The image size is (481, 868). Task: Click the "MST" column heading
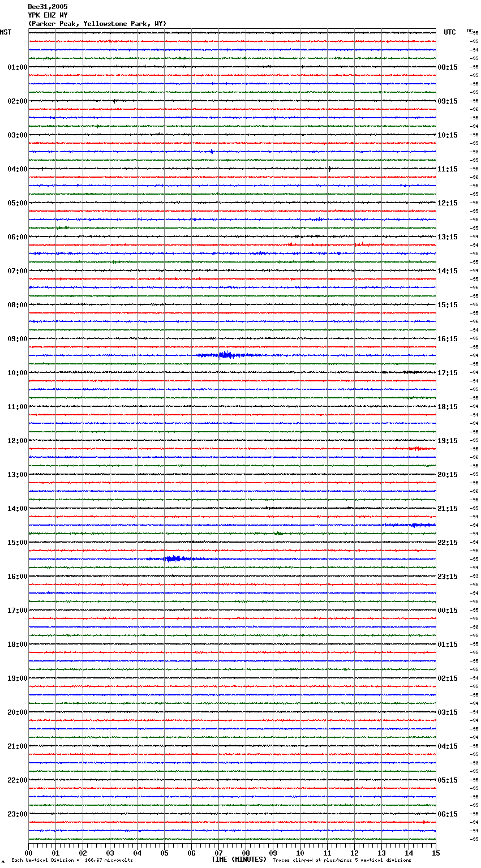(6, 32)
